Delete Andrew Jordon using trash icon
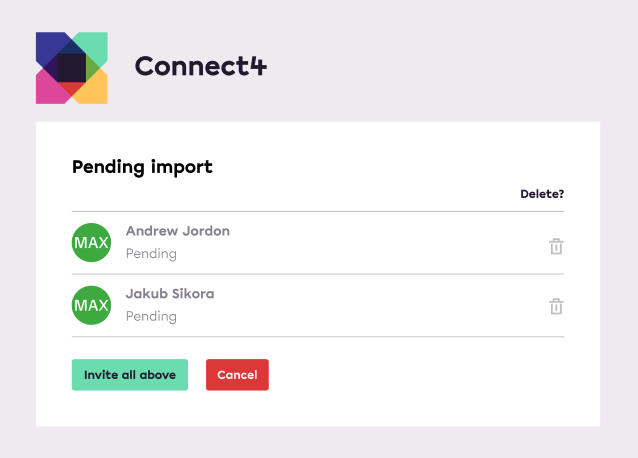This screenshot has width=638, height=458. [x=556, y=246]
